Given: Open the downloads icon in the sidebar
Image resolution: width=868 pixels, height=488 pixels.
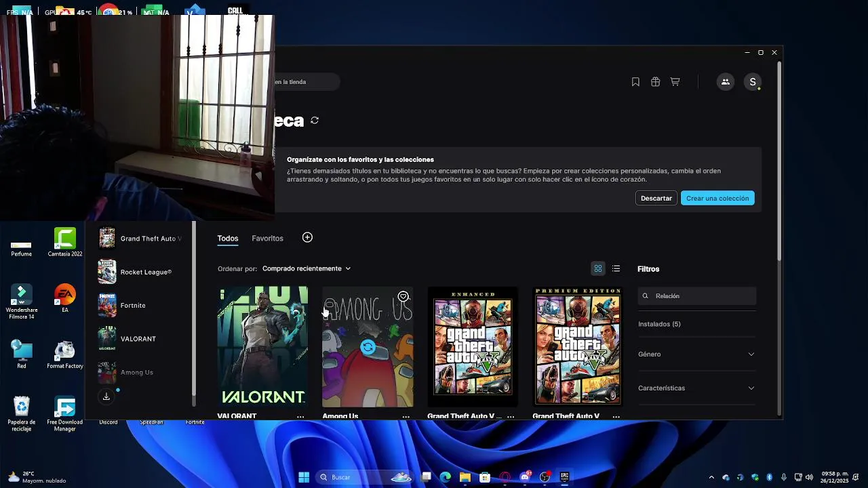Looking at the screenshot, I should (x=106, y=396).
